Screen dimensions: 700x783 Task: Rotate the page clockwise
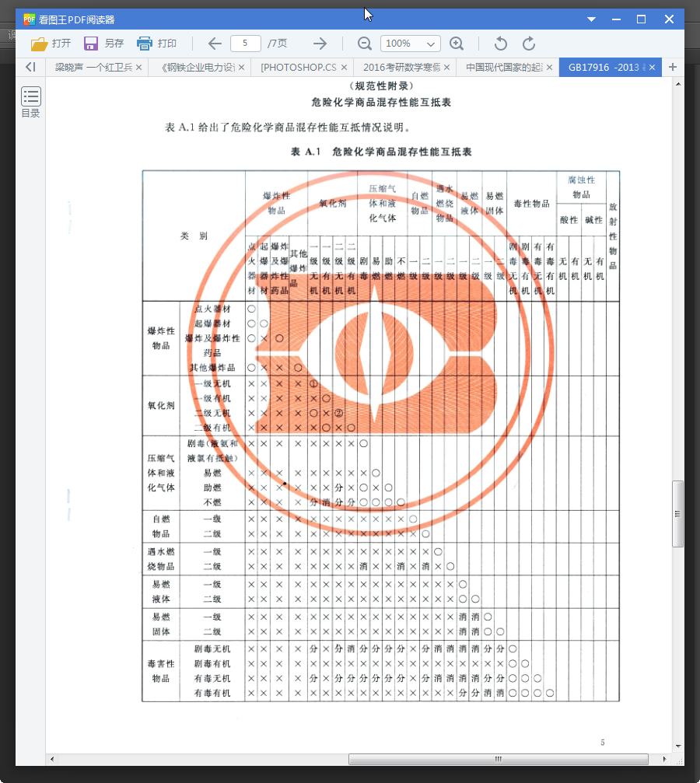pos(529,44)
